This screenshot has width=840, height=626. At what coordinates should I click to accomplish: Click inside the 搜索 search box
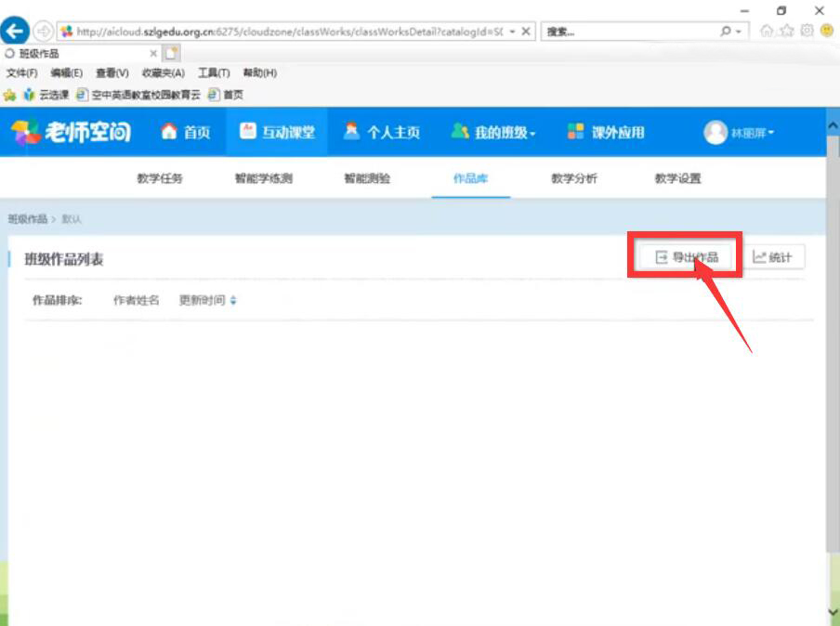click(613, 31)
